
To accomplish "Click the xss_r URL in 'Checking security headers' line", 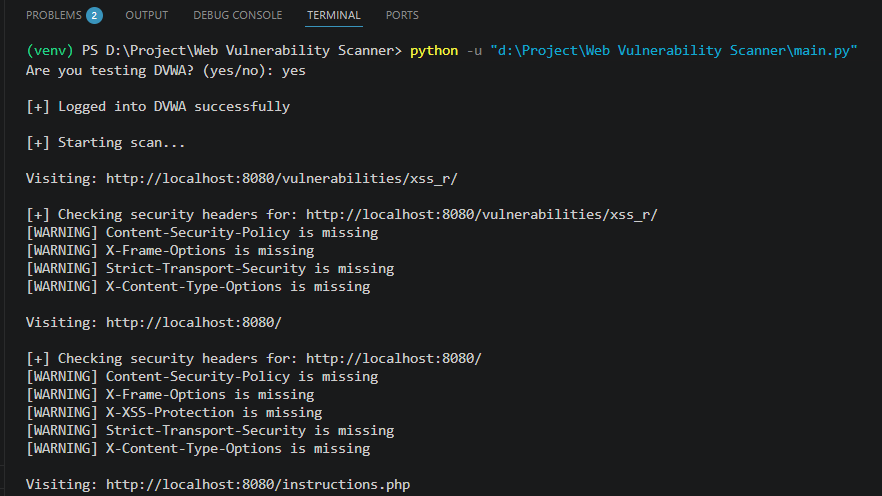I will pos(482,215).
